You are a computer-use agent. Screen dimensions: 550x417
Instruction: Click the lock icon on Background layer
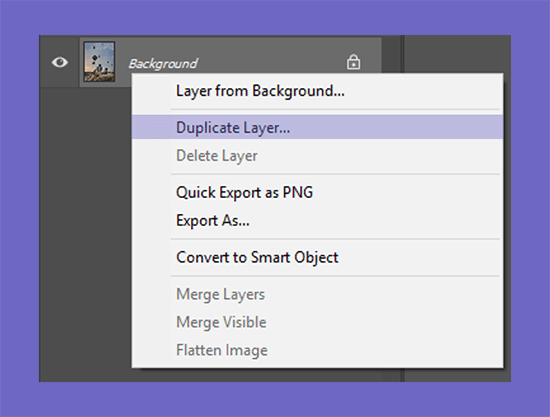pyautogui.click(x=353, y=62)
